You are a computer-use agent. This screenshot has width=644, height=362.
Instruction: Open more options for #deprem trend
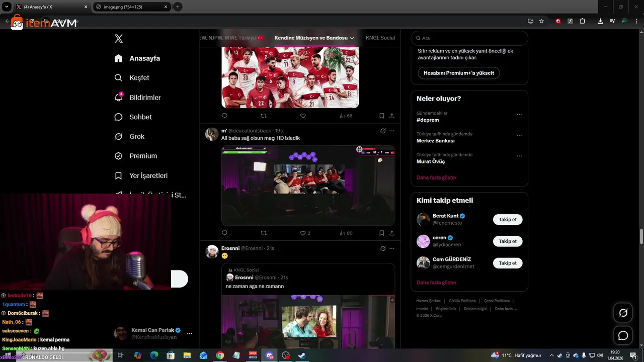coord(519,115)
